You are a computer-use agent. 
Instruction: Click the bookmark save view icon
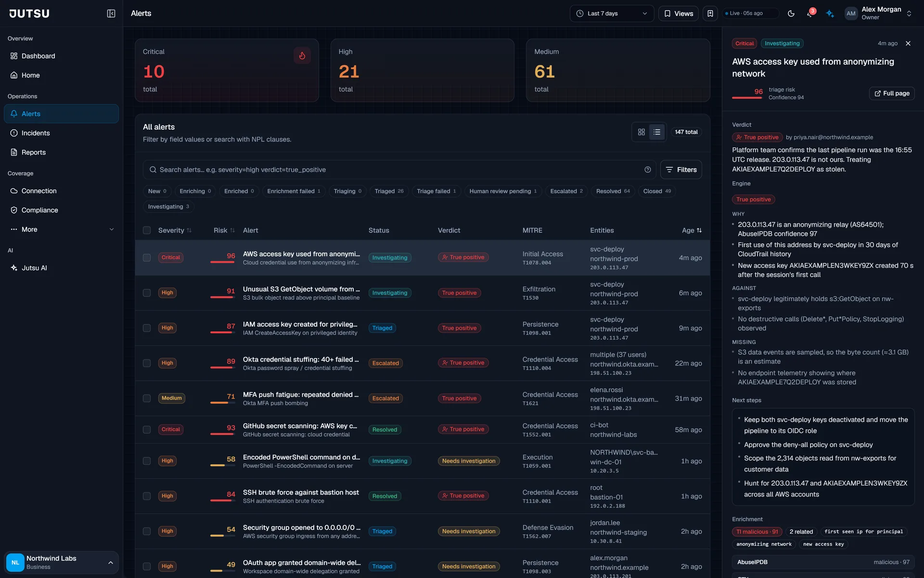(710, 13)
